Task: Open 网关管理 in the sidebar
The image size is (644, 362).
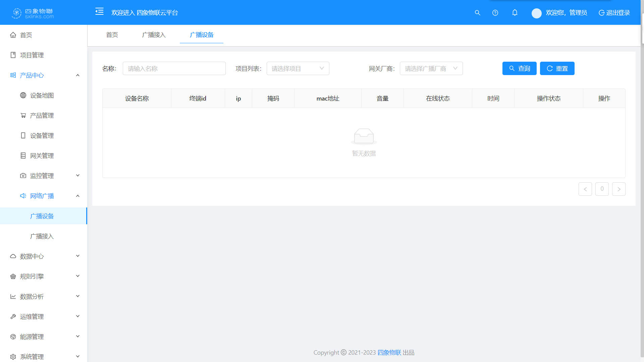Action: (42, 156)
